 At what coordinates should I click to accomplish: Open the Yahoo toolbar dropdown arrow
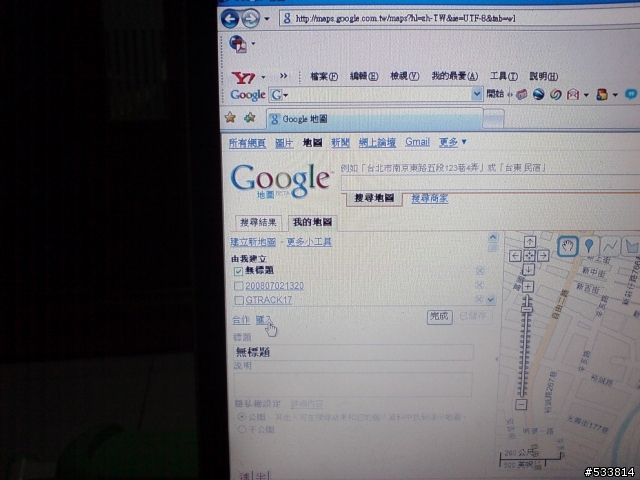tap(263, 77)
